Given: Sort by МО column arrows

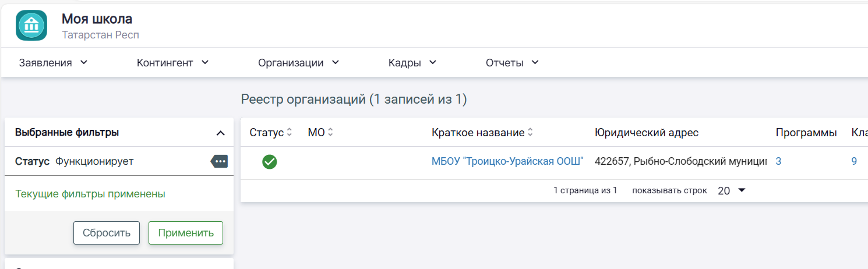Looking at the screenshot, I should [x=330, y=133].
